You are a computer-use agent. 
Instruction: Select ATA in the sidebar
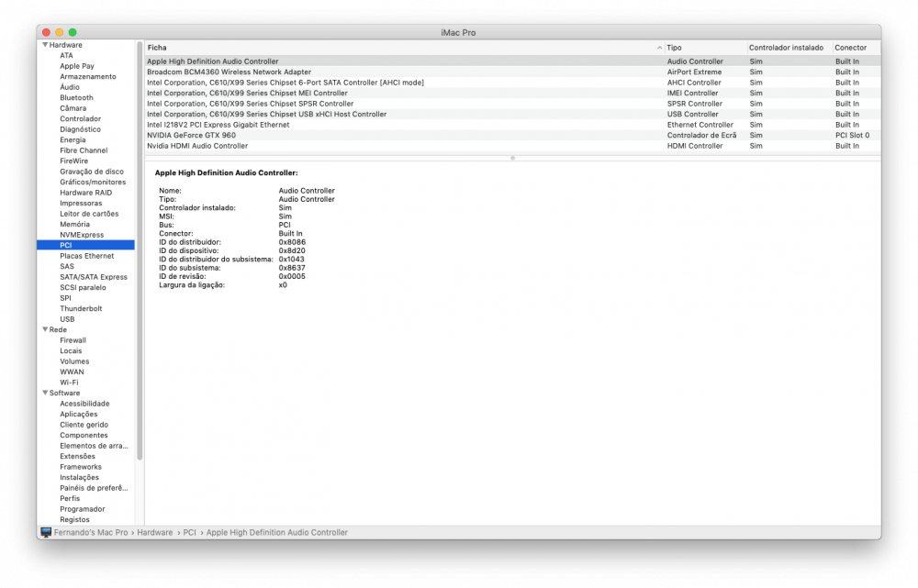point(66,56)
